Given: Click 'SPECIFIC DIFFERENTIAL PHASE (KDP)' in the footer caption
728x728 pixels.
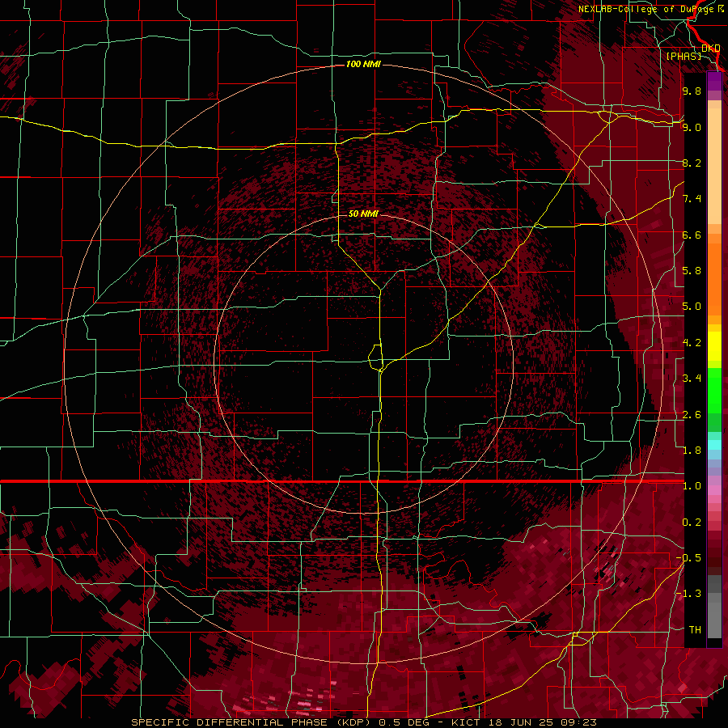Looking at the screenshot, I should [x=251, y=722].
